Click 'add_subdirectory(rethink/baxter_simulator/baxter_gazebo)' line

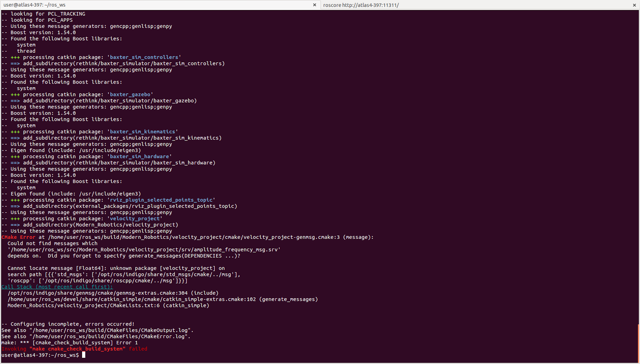99,101
